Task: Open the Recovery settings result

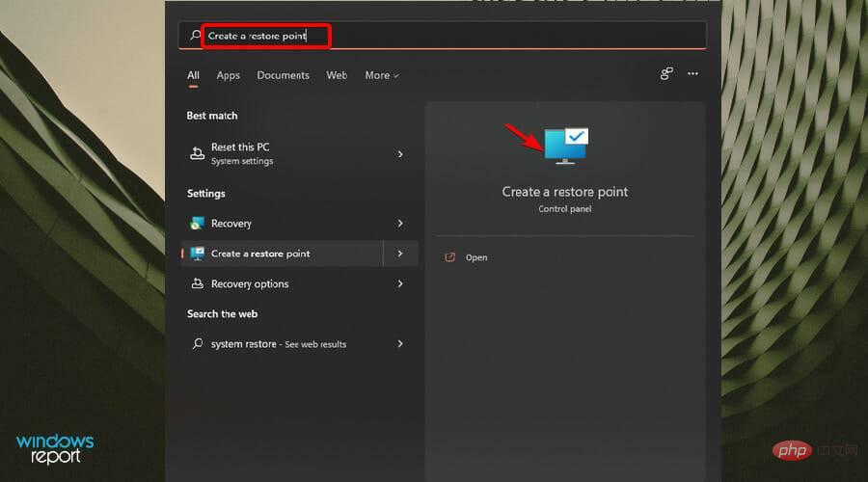Action: click(299, 223)
